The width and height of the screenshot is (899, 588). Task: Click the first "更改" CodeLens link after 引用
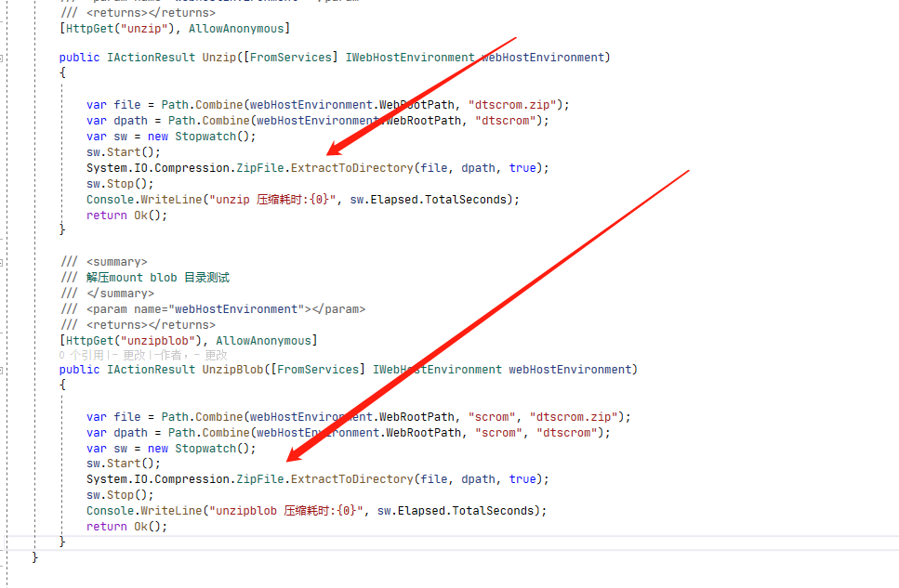(134, 356)
